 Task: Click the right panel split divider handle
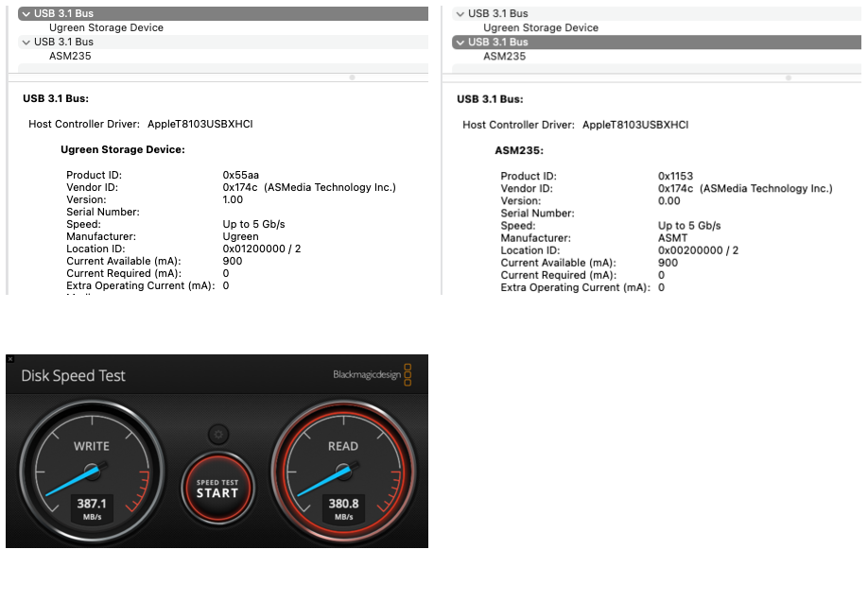point(789,77)
